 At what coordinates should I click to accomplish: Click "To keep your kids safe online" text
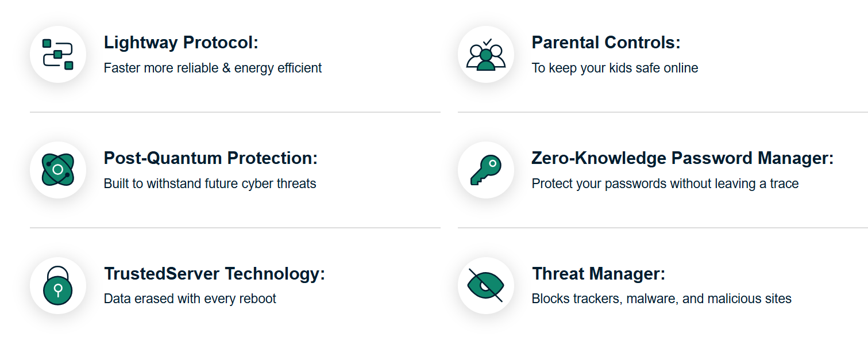[615, 68]
